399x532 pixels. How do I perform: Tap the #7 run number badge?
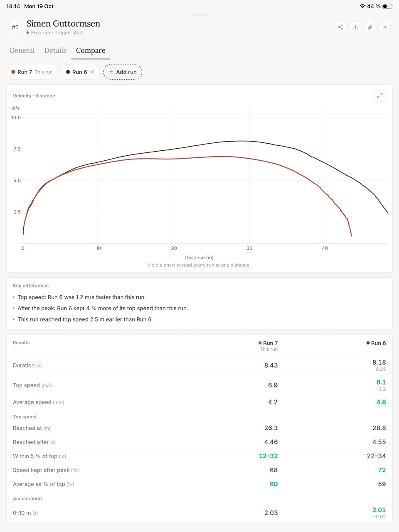tap(15, 27)
